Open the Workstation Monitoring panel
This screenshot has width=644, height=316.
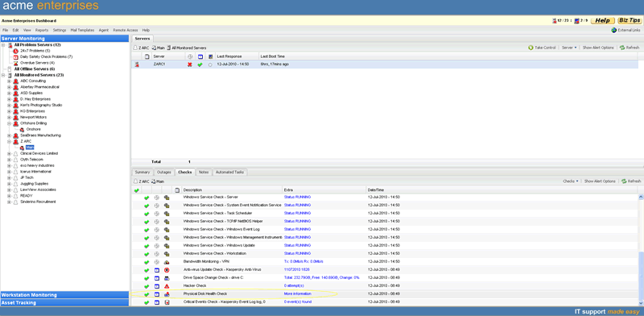click(64, 295)
